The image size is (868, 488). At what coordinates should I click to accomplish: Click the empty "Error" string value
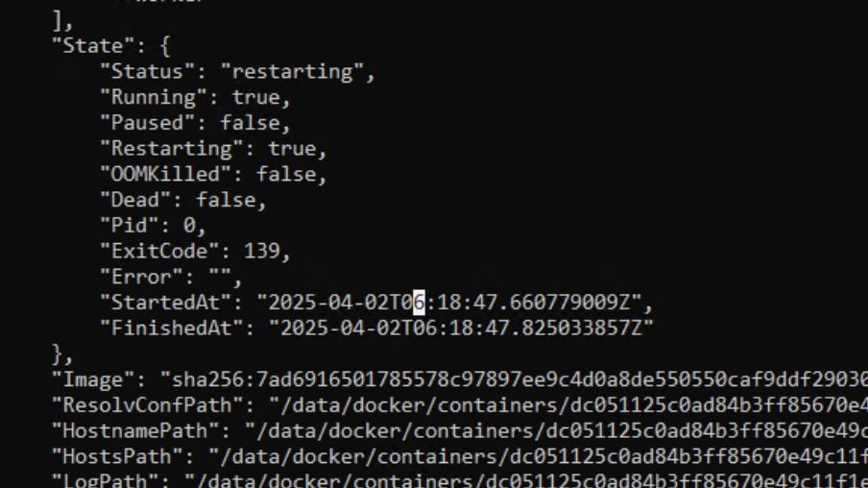point(220,277)
